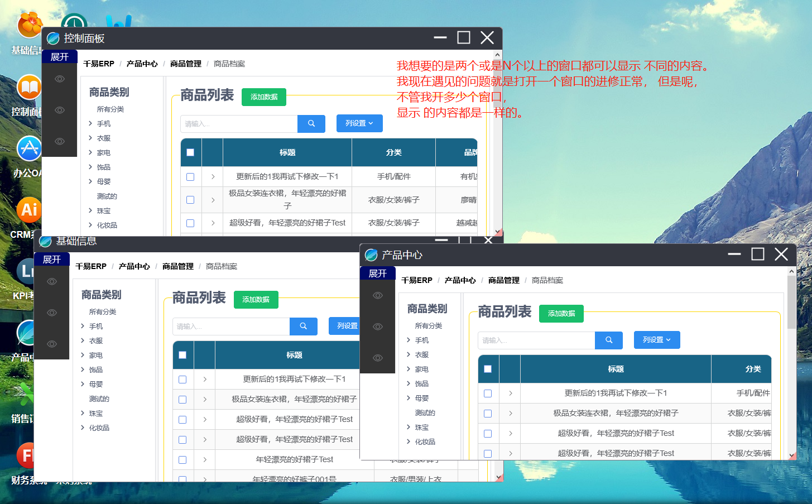This screenshot has width=812, height=504.
Task: Open the 控制面板 orange book desktop icon
Action: coord(29,88)
